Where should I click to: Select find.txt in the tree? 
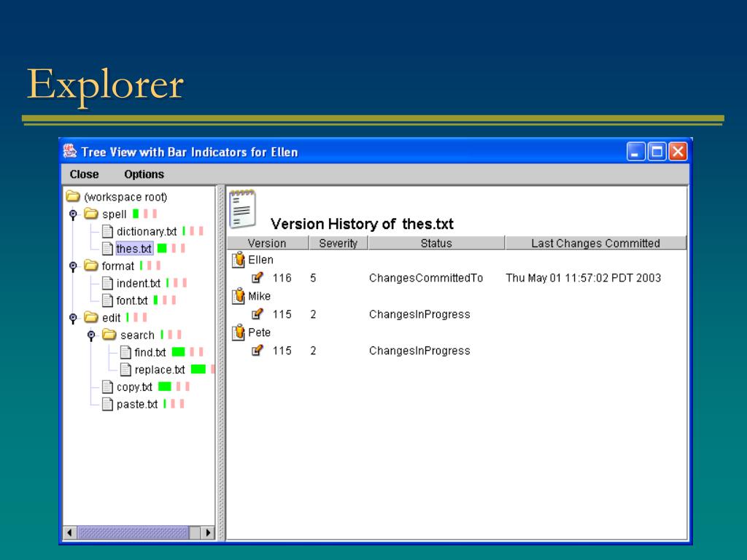click(150, 352)
